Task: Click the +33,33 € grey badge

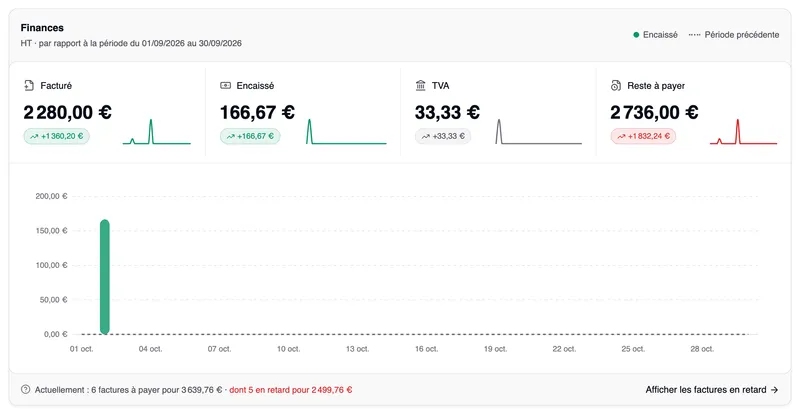Action: (443, 136)
